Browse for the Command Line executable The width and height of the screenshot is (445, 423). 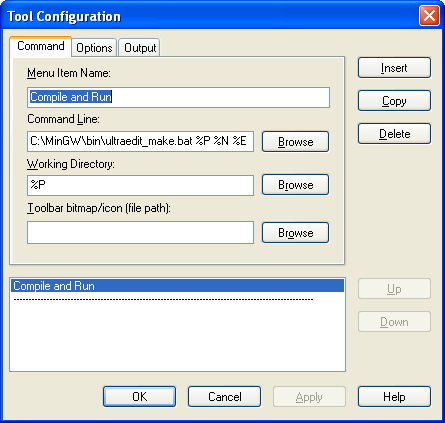(x=295, y=142)
